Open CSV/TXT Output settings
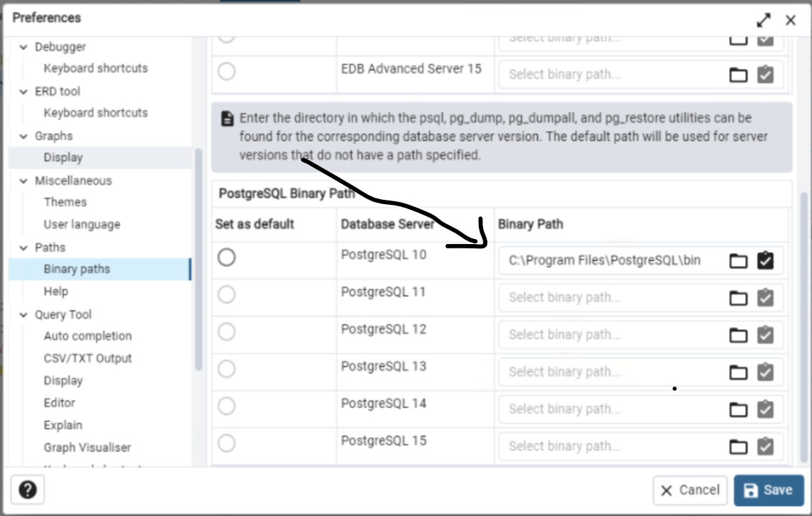This screenshot has width=812, height=516. (88, 358)
